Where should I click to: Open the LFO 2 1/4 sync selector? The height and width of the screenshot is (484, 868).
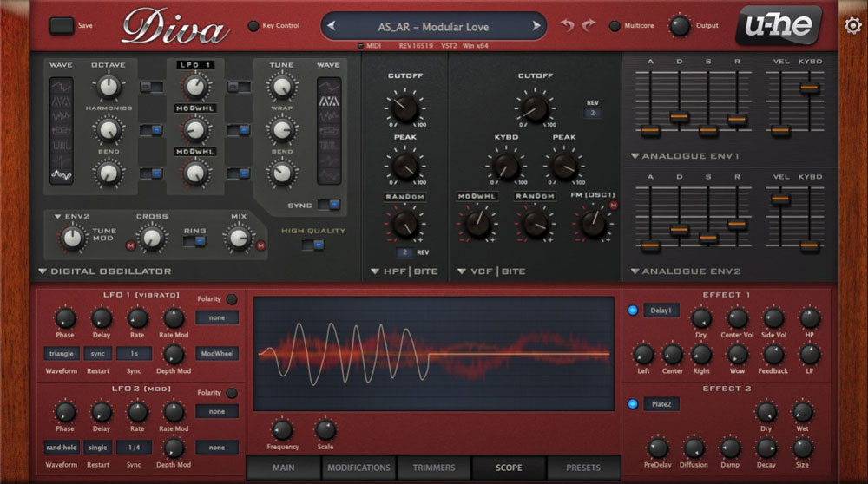[134, 448]
